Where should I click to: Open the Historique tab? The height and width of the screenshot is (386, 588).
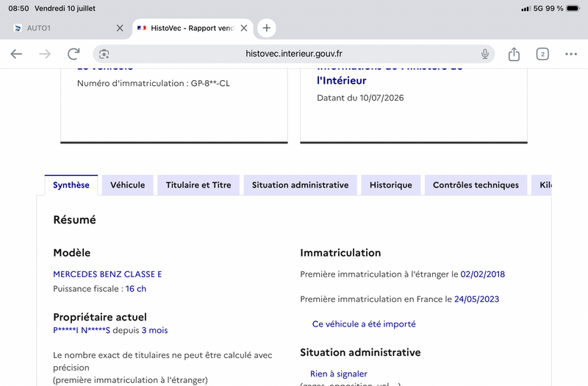click(391, 185)
